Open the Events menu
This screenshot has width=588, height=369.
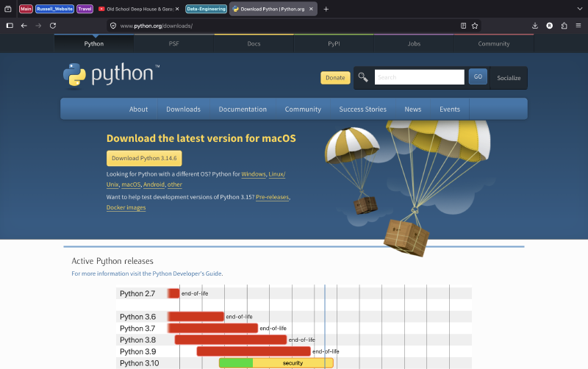(x=450, y=109)
